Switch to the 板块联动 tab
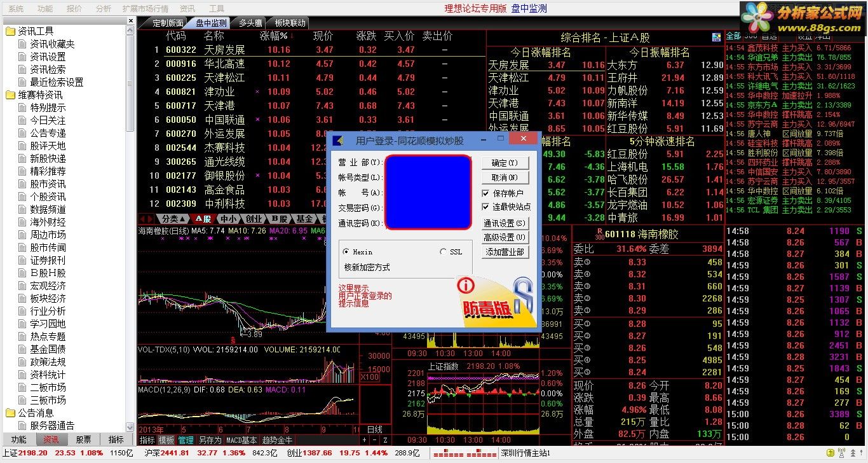The image size is (868, 463). [x=290, y=23]
